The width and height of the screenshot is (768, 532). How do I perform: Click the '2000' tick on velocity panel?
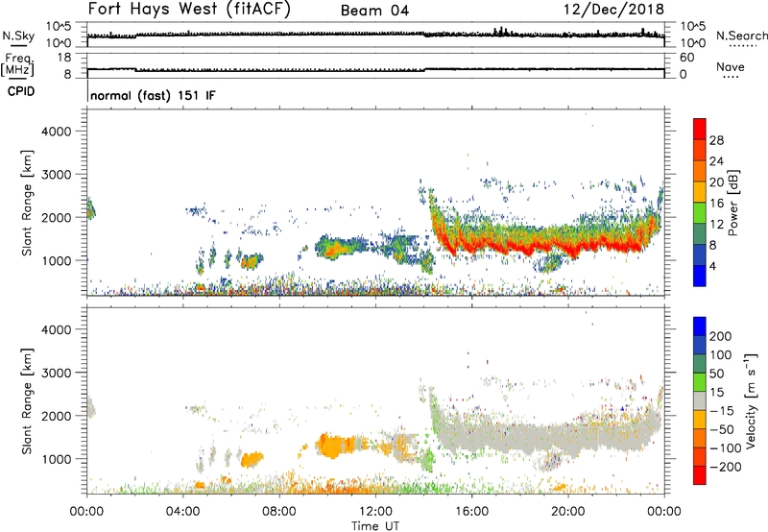[56, 416]
